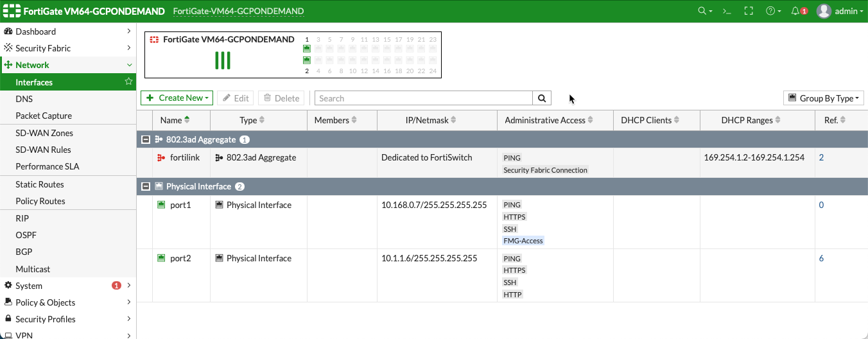Click the Interfaces favorite star icon
The height and width of the screenshot is (339, 868).
[128, 82]
